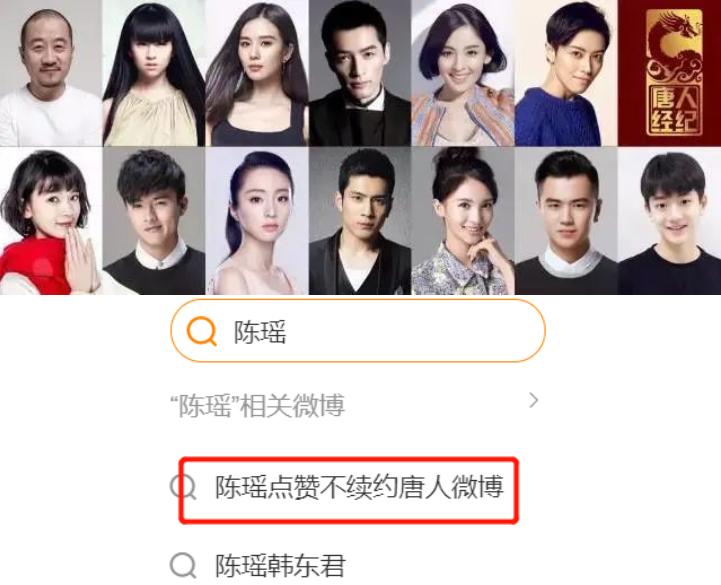Open portrait of woman with ponytail in pink dress
The width and height of the screenshot is (721, 585).
pyautogui.click(x=257, y=221)
